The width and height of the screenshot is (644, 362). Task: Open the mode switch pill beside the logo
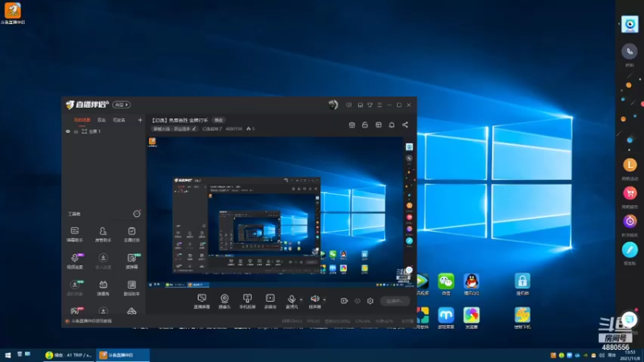[122, 105]
